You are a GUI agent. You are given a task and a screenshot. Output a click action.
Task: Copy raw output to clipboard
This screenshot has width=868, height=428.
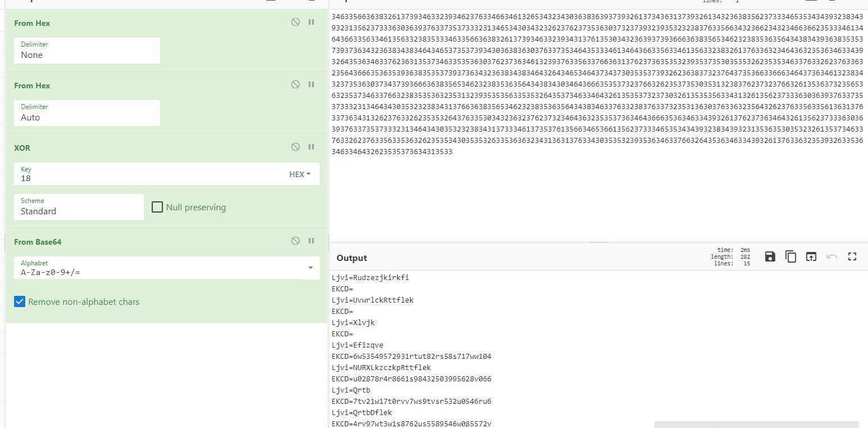[790, 257]
